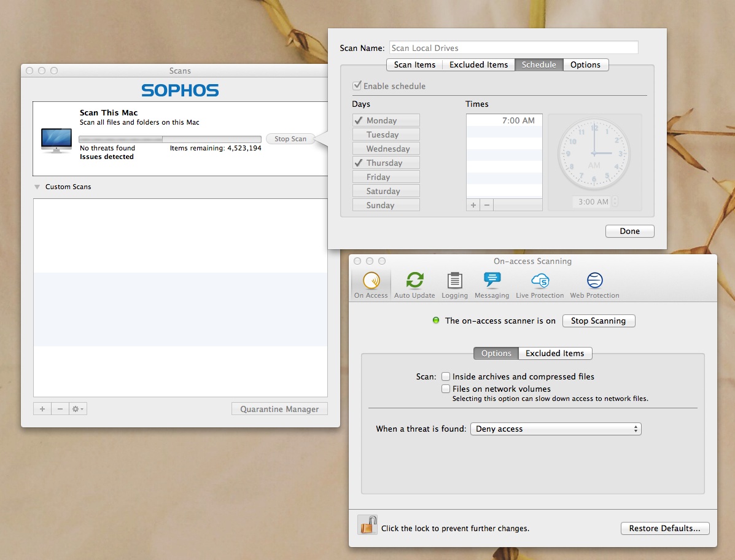
Task: Open the Live Protection preferences pane
Action: coord(540,284)
